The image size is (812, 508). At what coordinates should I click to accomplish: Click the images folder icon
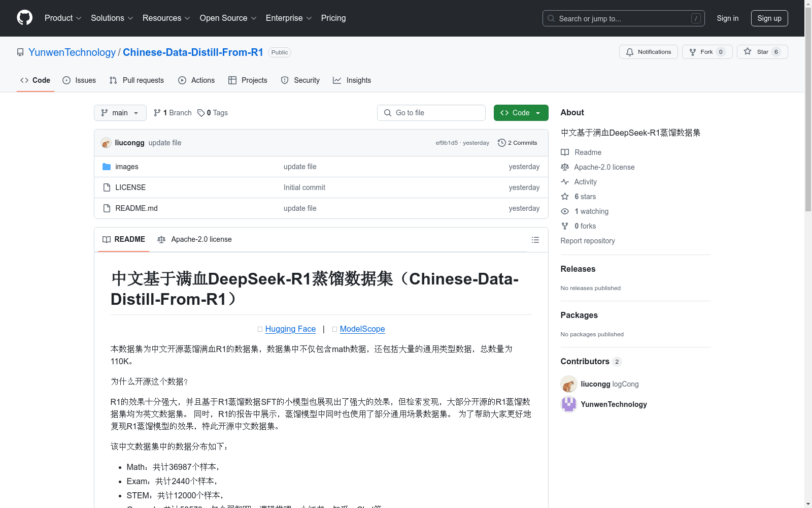click(x=107, y=167)
